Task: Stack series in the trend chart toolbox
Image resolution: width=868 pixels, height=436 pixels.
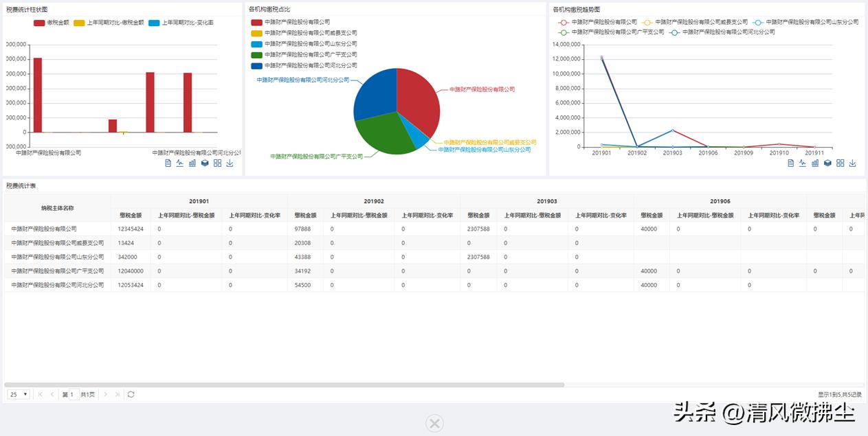Action: 827,163
